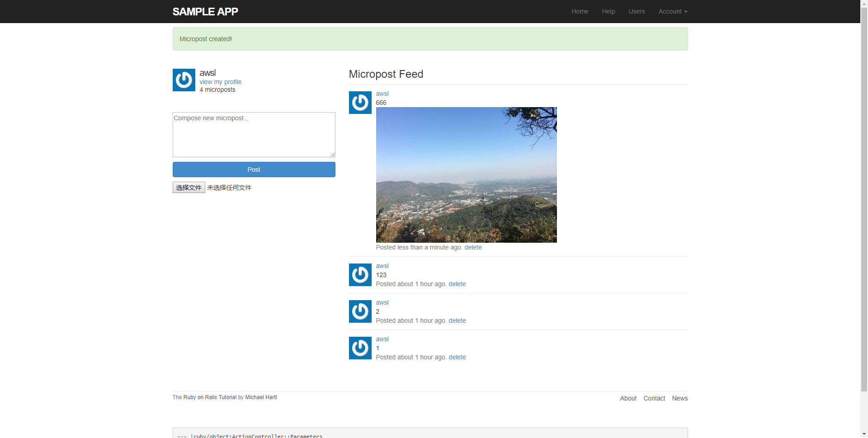Click the Micropost created! alert text
The height and width of the screenshot is (438, 868).
click(x=206, y=39)
